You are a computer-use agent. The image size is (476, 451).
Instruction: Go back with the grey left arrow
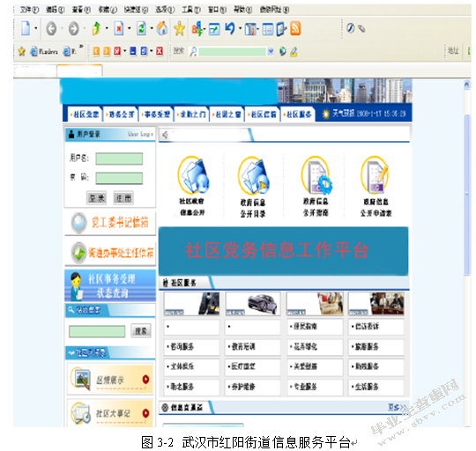pos(51,29)
